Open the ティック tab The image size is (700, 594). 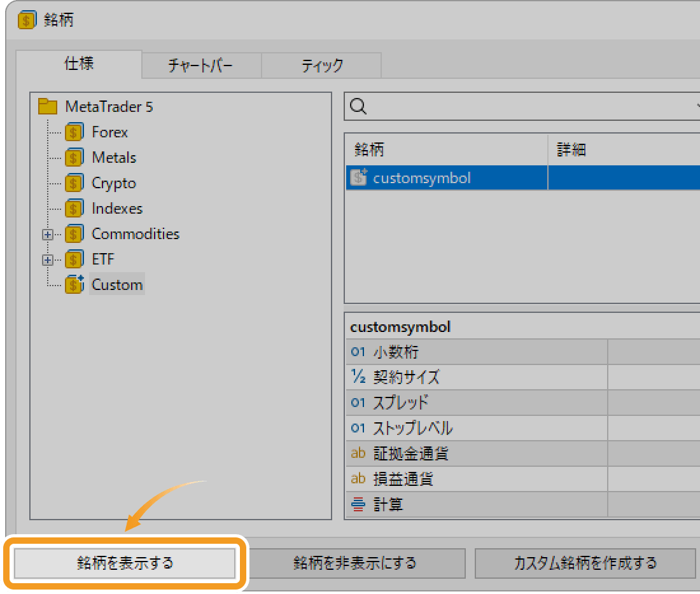[x=321, y=66]
